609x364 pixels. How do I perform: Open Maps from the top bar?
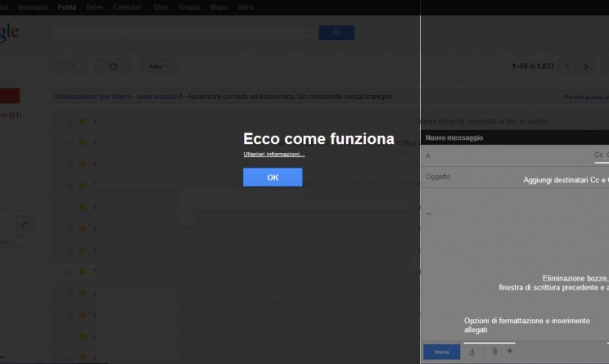pos(219,7)
